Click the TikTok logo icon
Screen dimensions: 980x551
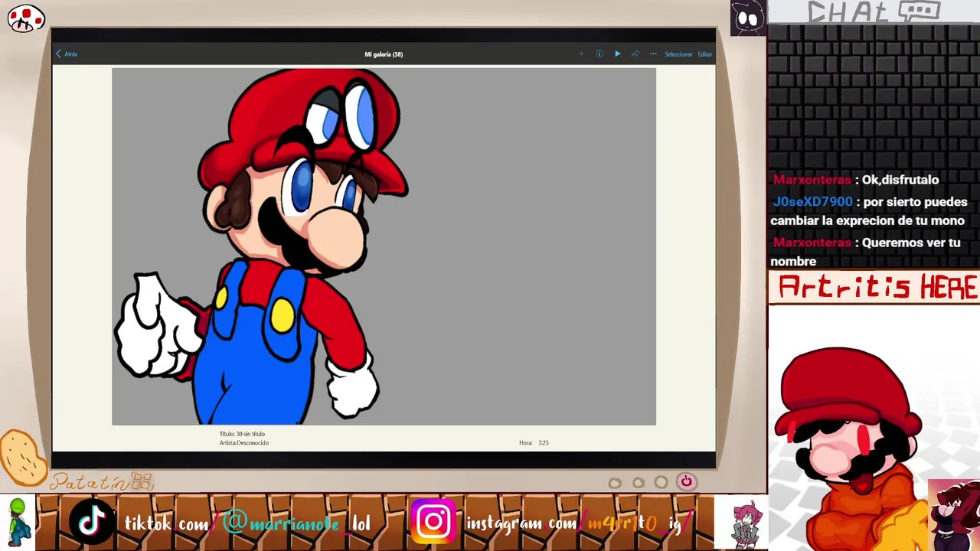point(93,522)
